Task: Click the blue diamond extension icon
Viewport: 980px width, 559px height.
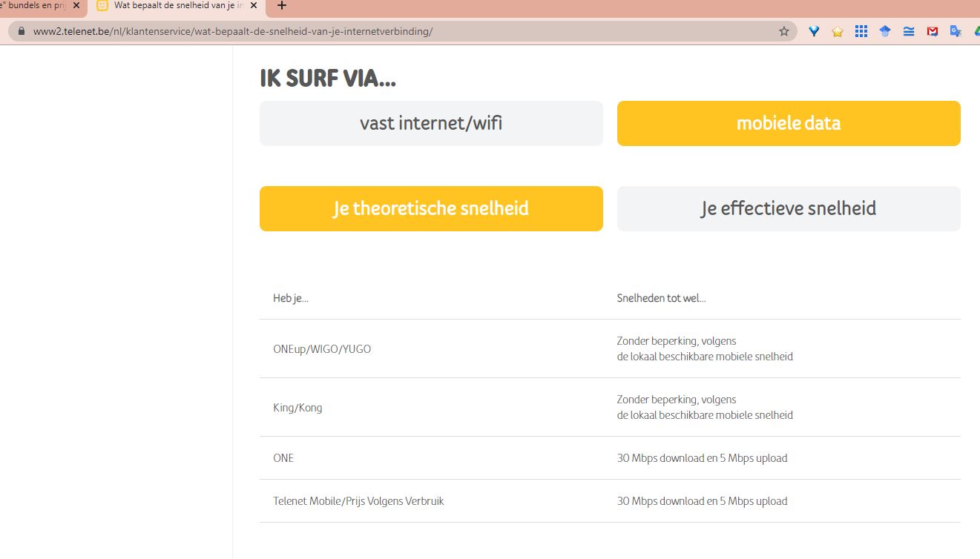Action: (814, 31)
